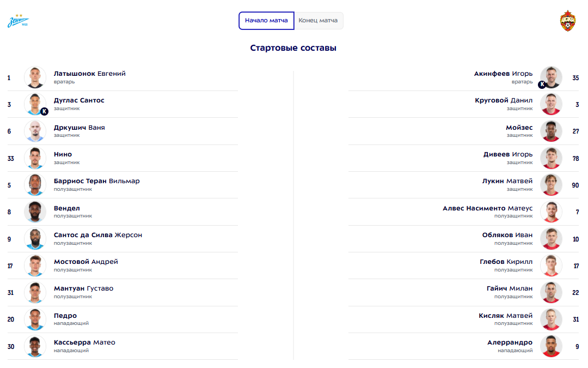Open the Дивеев Игорь profile link
Screen dimensions: 588x368
pos(508,154)
